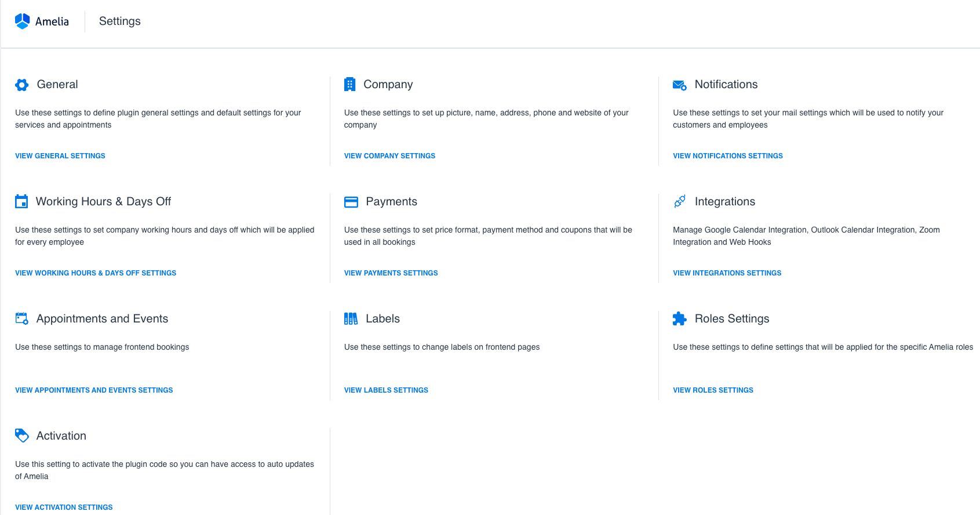Open View Working Hours & Days Off Settings
Screen dimensions: 980x515
96,273
